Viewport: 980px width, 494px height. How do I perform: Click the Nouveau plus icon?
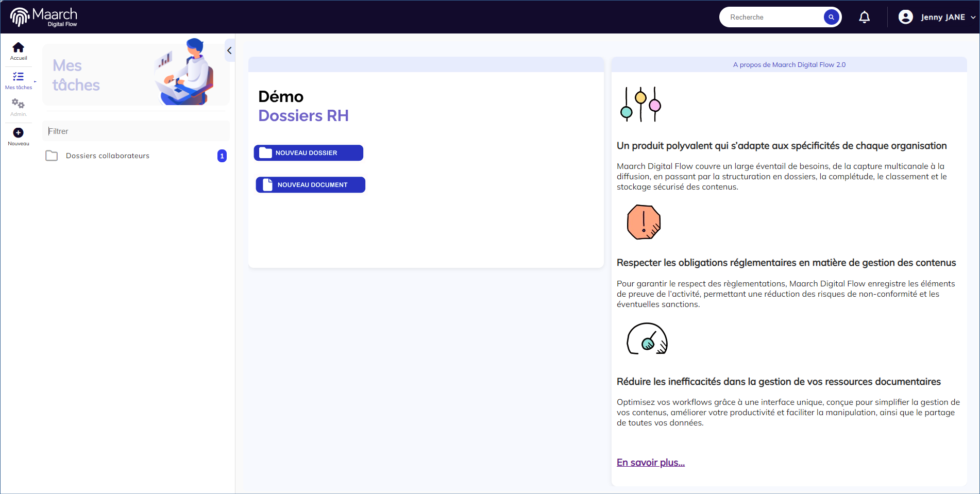click(x=19, y=133)
